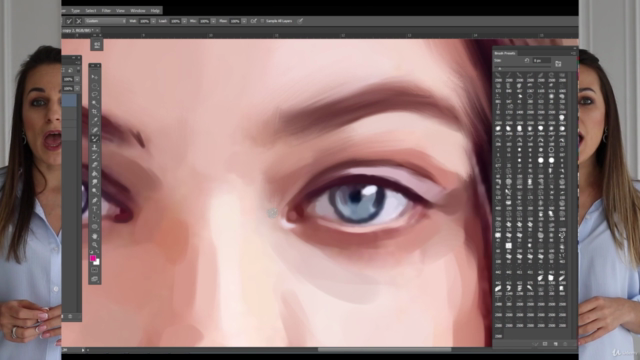Open the Load percentage dropdown arrow
Screen dimensions: 640x360
pyautogui.click(x=184, y=21)
